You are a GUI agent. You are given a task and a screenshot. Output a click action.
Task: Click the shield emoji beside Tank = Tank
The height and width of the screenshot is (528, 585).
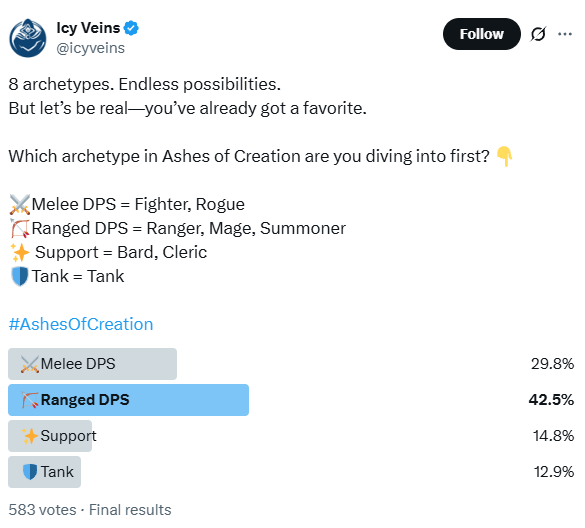pyautogui.click(x=20, y=277)
